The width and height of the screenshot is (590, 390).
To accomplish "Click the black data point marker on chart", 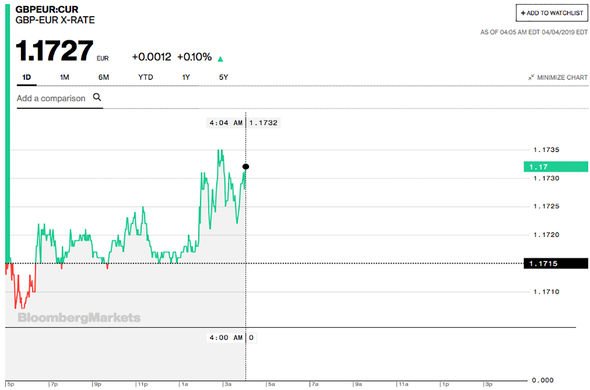I will [246, 167].
